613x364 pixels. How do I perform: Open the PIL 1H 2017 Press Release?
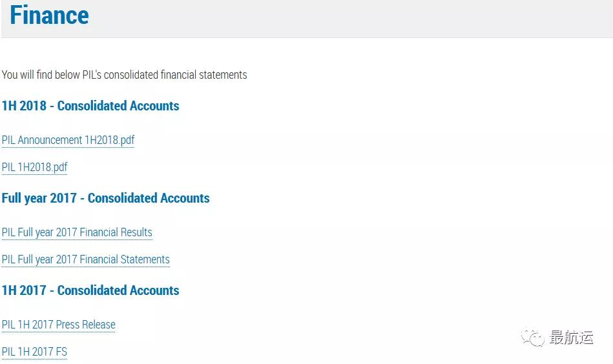click(59, 325)
